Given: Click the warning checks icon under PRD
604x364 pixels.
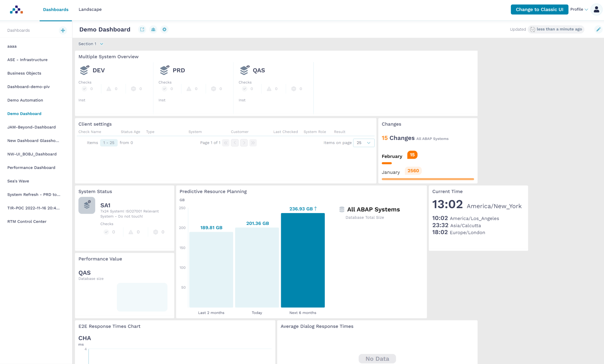Looking at the screenshot, I should coord(189,89).
